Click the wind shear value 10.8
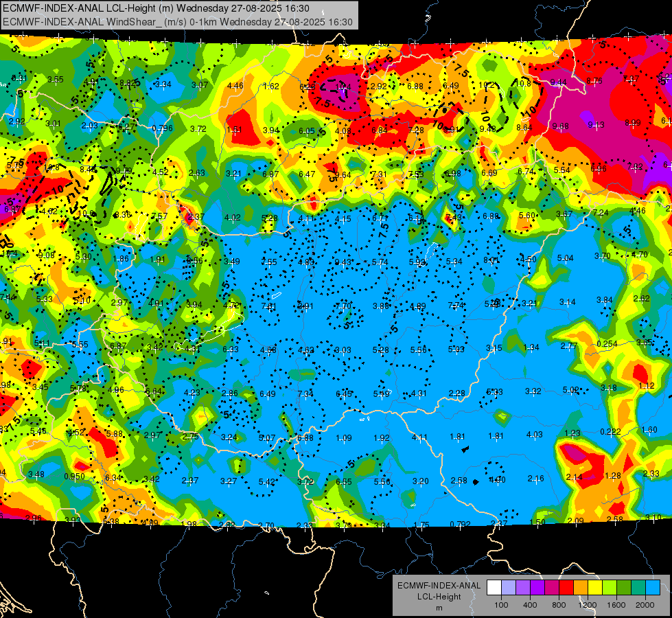Viewport: 672px width, 618px height. (x=523, y=83)
